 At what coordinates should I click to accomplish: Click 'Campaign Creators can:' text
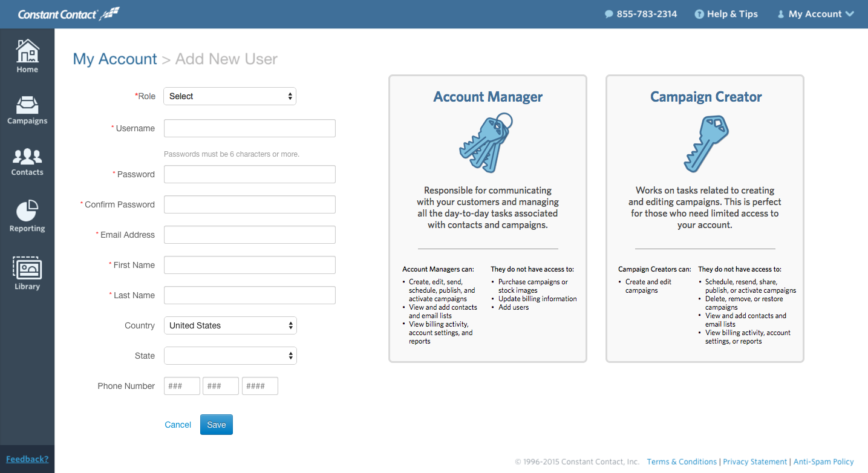(x=654, y=269)
